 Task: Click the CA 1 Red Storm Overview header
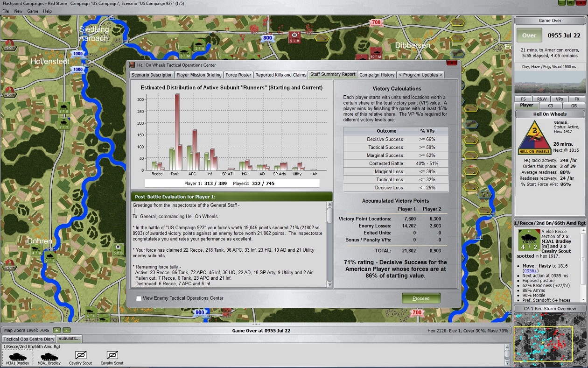[550, 309]
